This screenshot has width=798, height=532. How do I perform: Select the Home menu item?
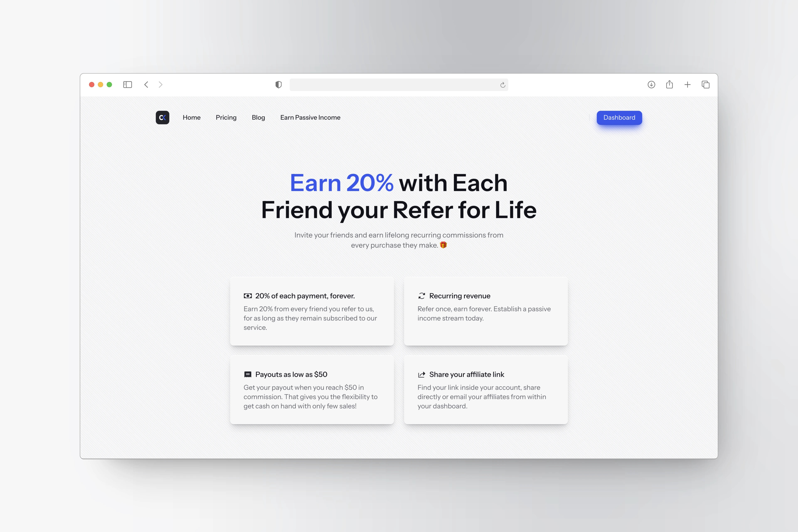click(x=191, y=117)
